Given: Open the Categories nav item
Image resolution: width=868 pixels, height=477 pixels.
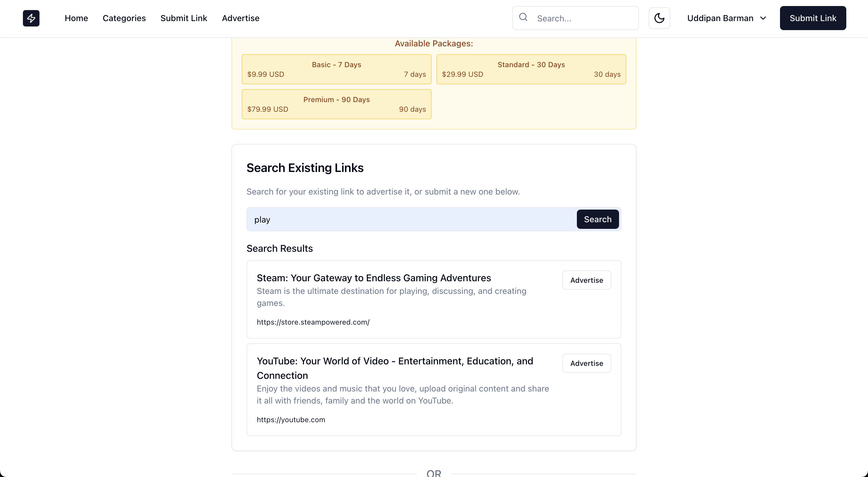Looking at the screenshot, I should pos(124,18).
